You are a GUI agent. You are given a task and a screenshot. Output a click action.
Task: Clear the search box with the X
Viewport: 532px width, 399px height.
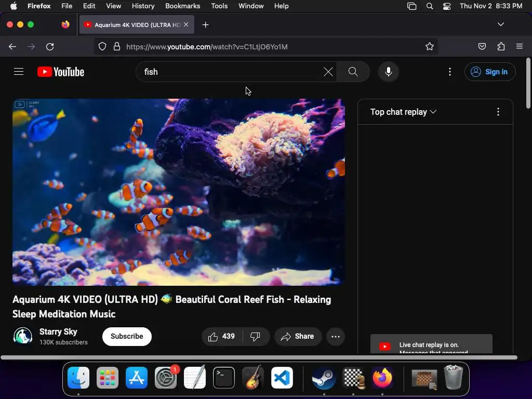point(328,72)
